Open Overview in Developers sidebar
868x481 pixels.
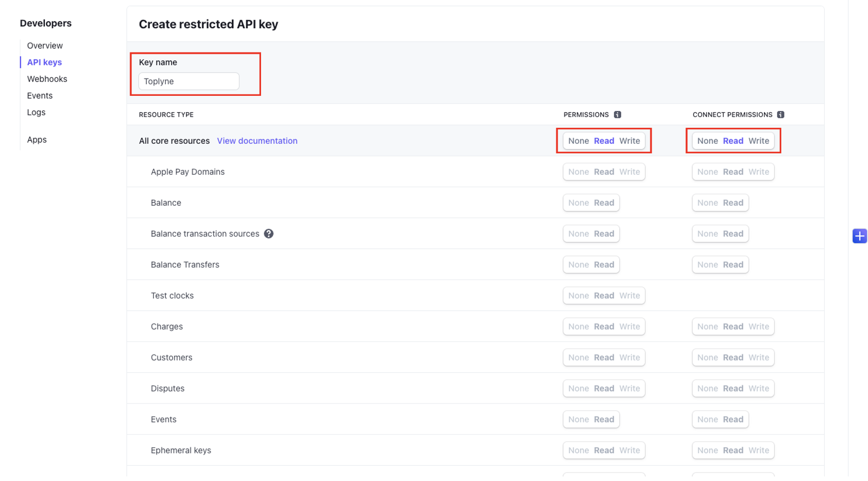pos(45,46)
